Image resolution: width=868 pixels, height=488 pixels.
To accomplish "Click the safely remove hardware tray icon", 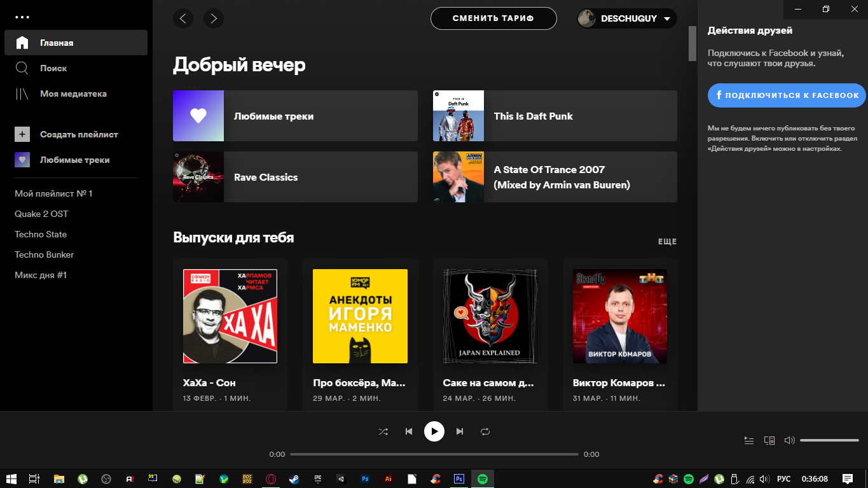I will (734, 479).
